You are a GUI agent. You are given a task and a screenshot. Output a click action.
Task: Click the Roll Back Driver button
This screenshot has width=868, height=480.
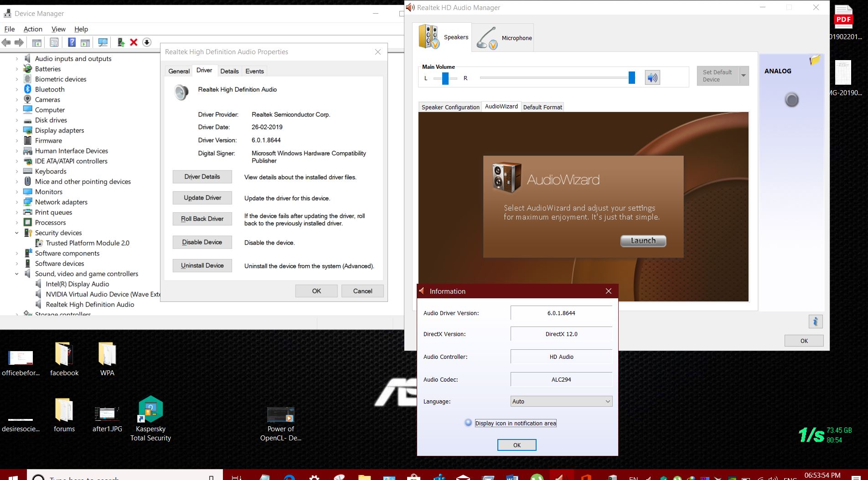[x=202, y=219]
